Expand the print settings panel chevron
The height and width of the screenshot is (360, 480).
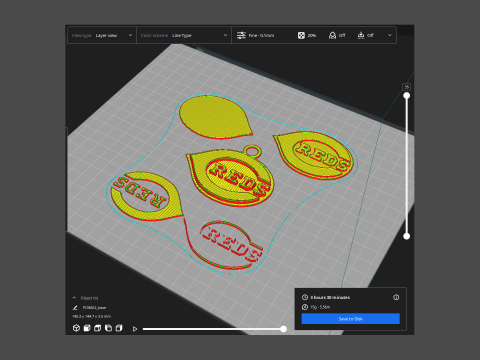tap(389, 35)
